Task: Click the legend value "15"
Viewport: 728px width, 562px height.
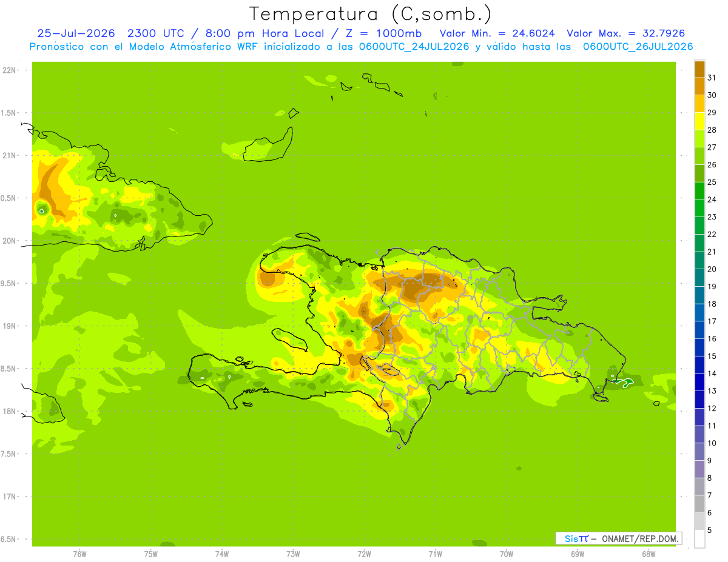Action: click(x=712, y=356)
